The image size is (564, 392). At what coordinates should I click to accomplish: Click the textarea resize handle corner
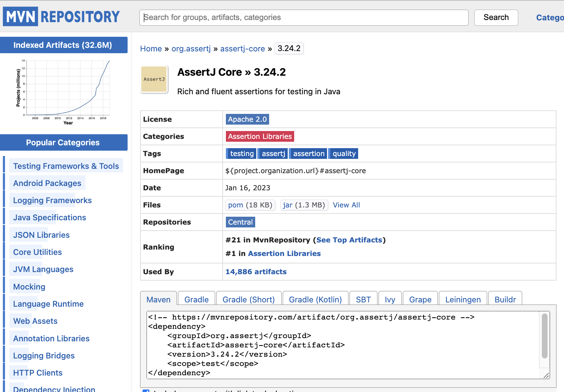click(x=546, y=375)
